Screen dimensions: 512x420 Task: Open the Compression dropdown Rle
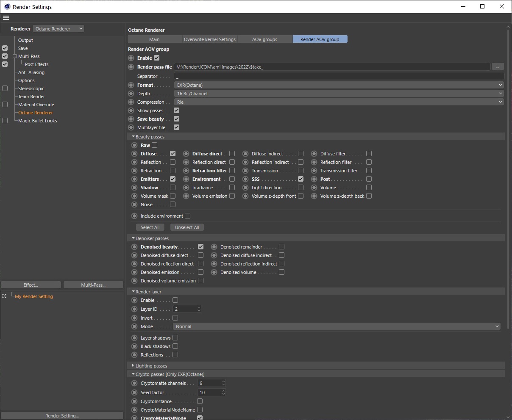point(339,102)
